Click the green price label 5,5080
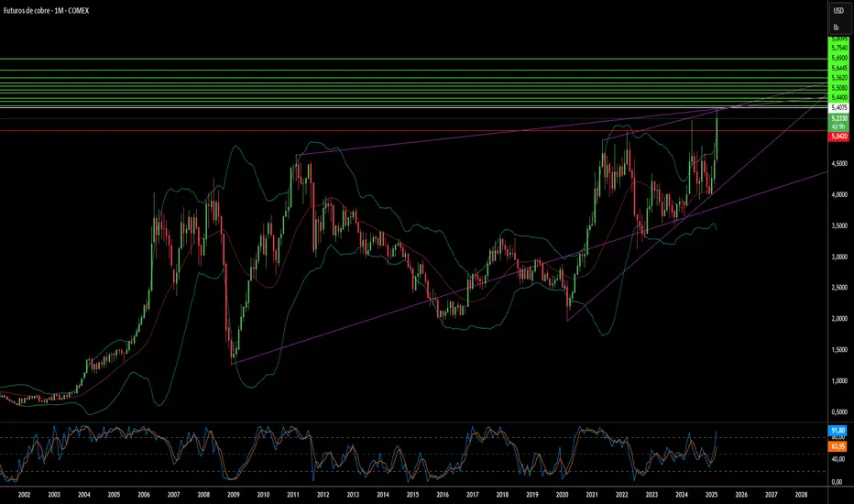The height and width of the screenshot is (504, 854). pos(838,88)
